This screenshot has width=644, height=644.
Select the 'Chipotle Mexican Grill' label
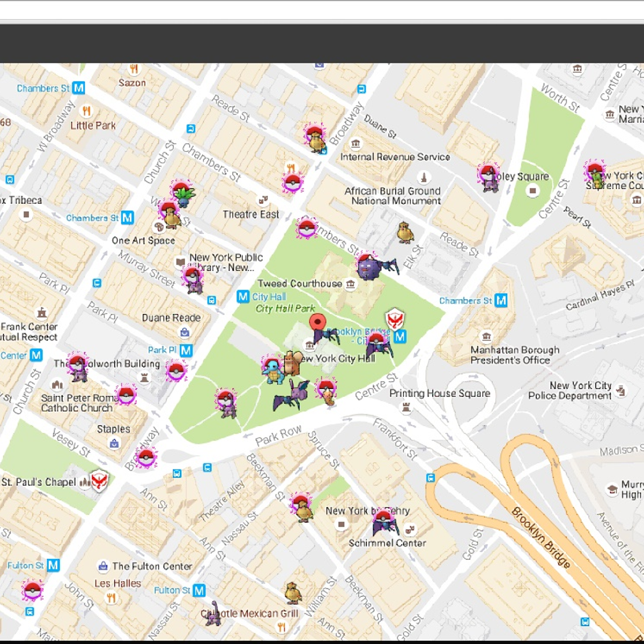pos(250,613)
